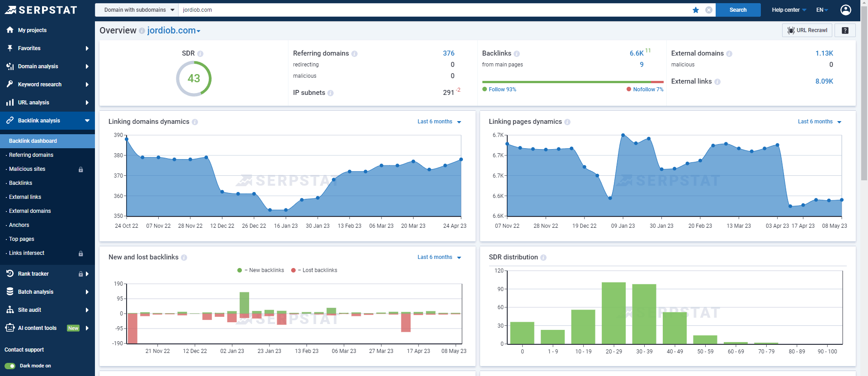
Task: Expand the Domain analysis submenu arrow
Action: pos(87,66)
